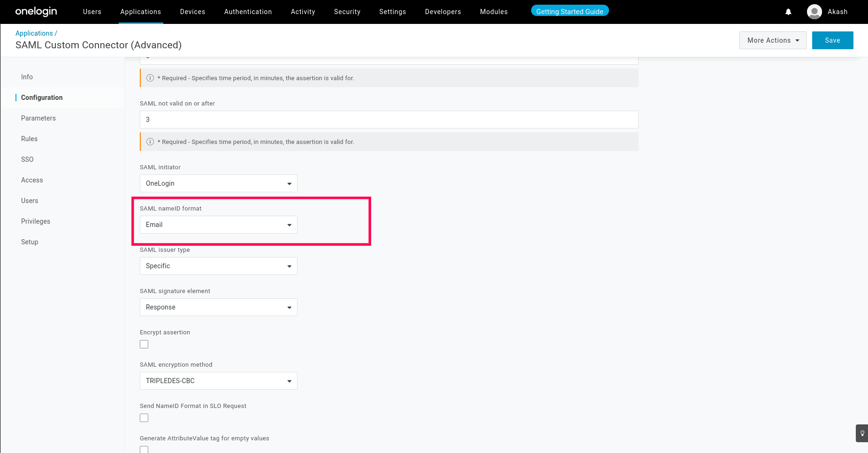Enable the Encrypt assertion checkbox
This screenshot has width=868, height=453.
pos(144,344)
